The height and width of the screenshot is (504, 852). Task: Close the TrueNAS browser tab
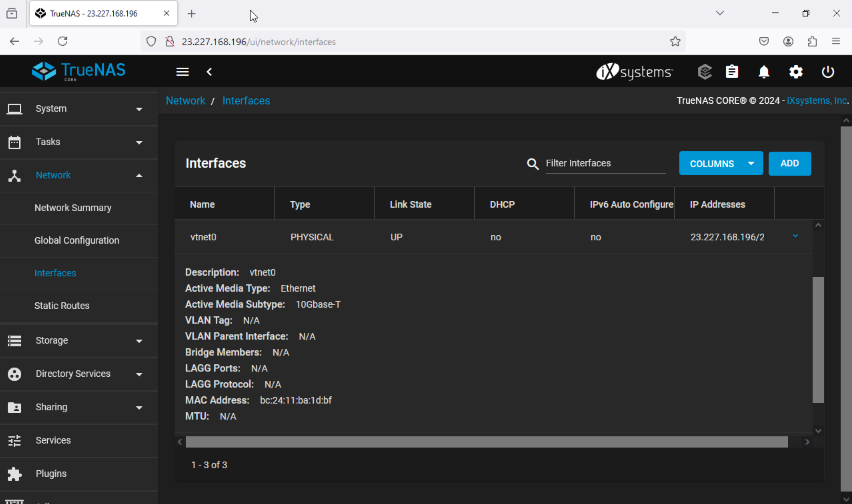(x=166, y=13)
